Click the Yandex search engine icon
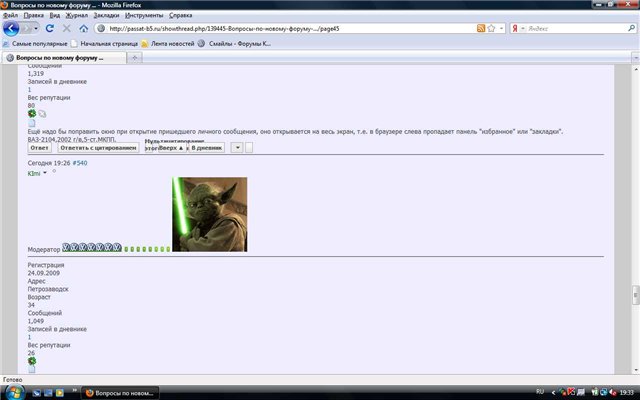640x400 pixels. 516,29
